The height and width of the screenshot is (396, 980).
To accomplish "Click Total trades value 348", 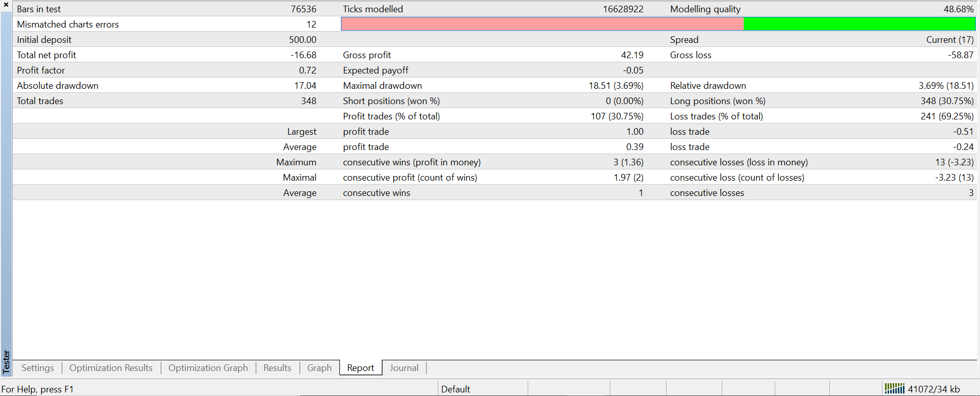I will (309, 101).
